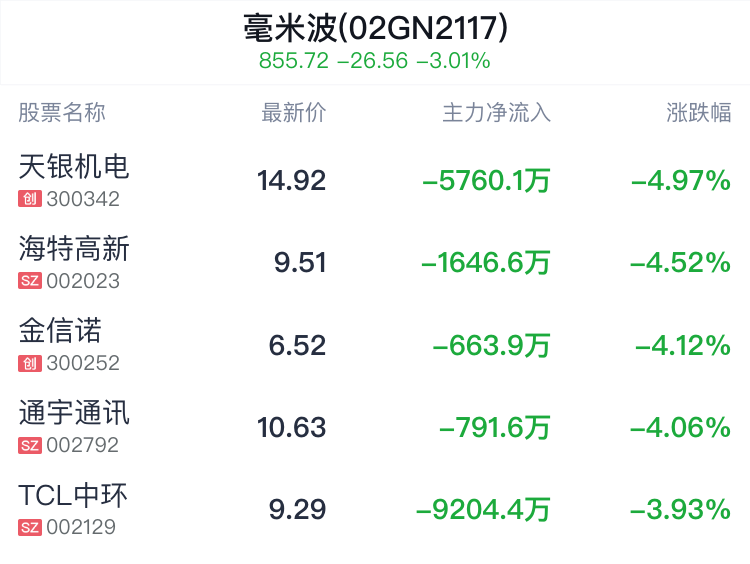
Task: Click 通宇通讯's -791.6万 net inflow value
Action: point(495,428)
